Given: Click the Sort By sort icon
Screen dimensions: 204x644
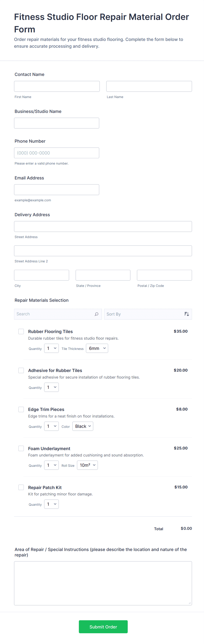Looking at the screenshot, I should pos(186,314).
